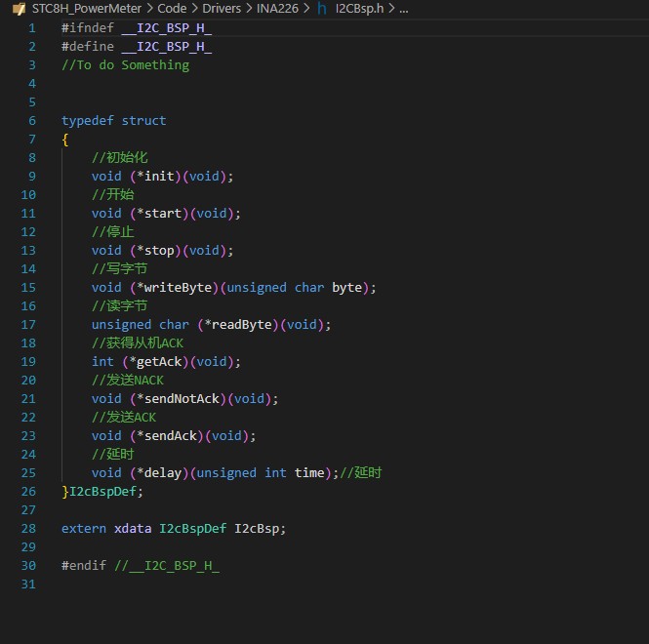The height and width of the screenshot is (644, 649).
Task: Select the Drivers breadcrumb segment
Action: coord(222,8)
